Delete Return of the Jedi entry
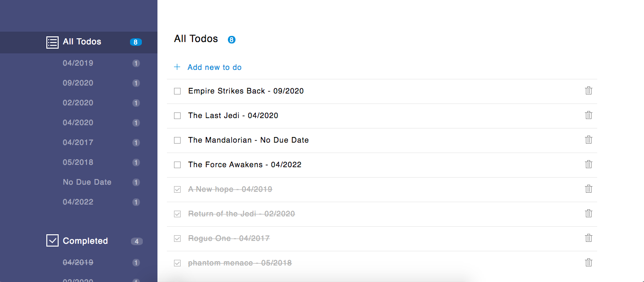Image resolution: width=644 pixels, height=282 pixels. [x=589, y=214]
